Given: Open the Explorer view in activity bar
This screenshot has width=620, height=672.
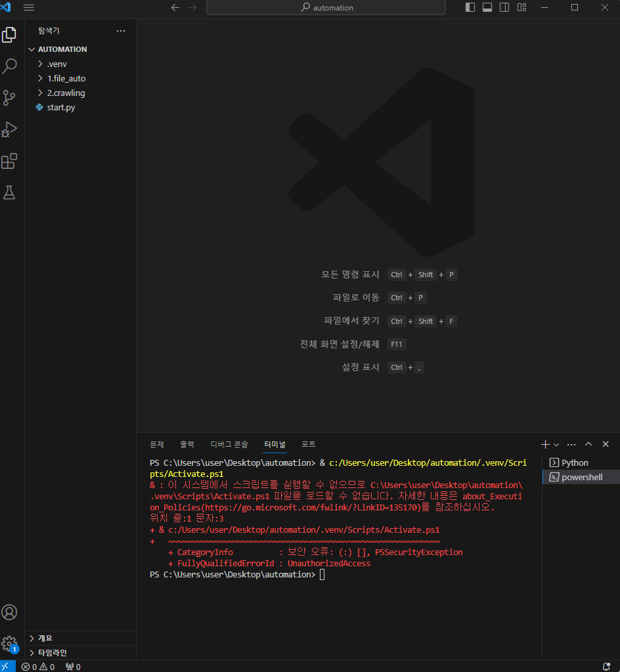Looking at the screenshot, I should (x=9, y=35).
